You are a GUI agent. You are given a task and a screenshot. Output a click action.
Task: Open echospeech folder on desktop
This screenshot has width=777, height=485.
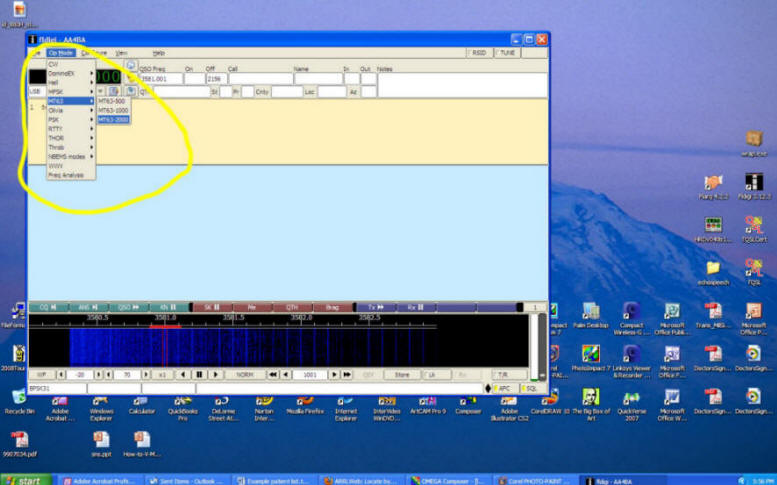point(713,272)
